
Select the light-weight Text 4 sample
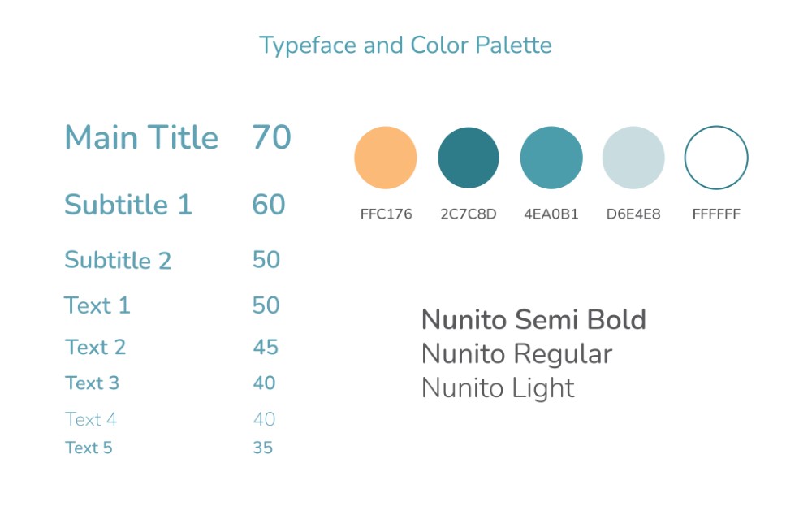pos(91,418)
